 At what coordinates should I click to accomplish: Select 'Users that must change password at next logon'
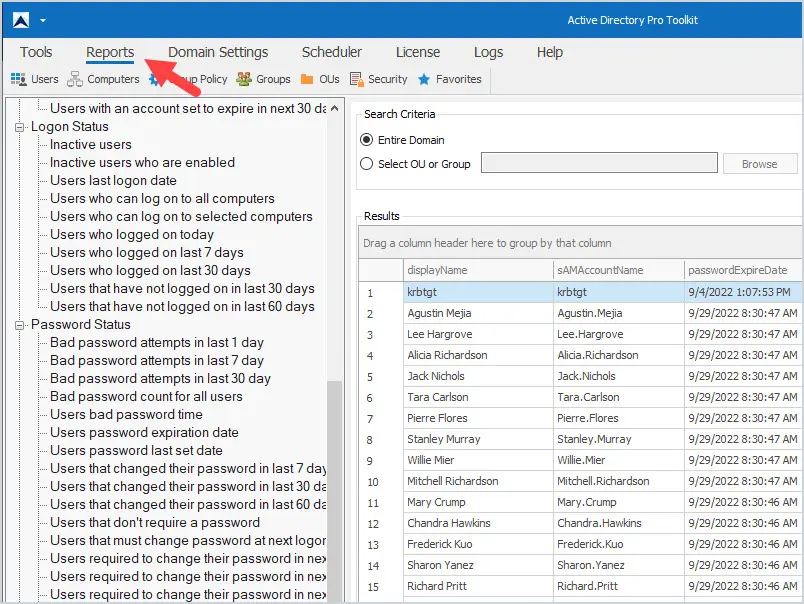188,540
